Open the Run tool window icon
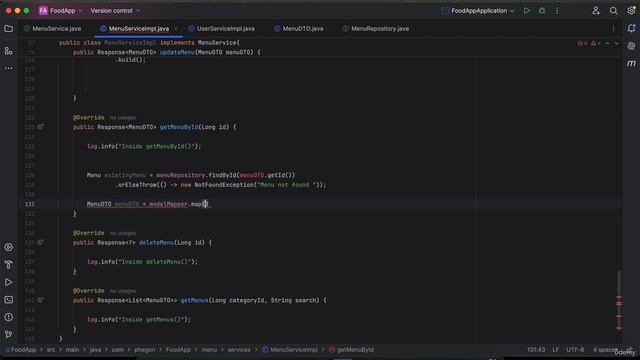640x360 pixels. 9,282
